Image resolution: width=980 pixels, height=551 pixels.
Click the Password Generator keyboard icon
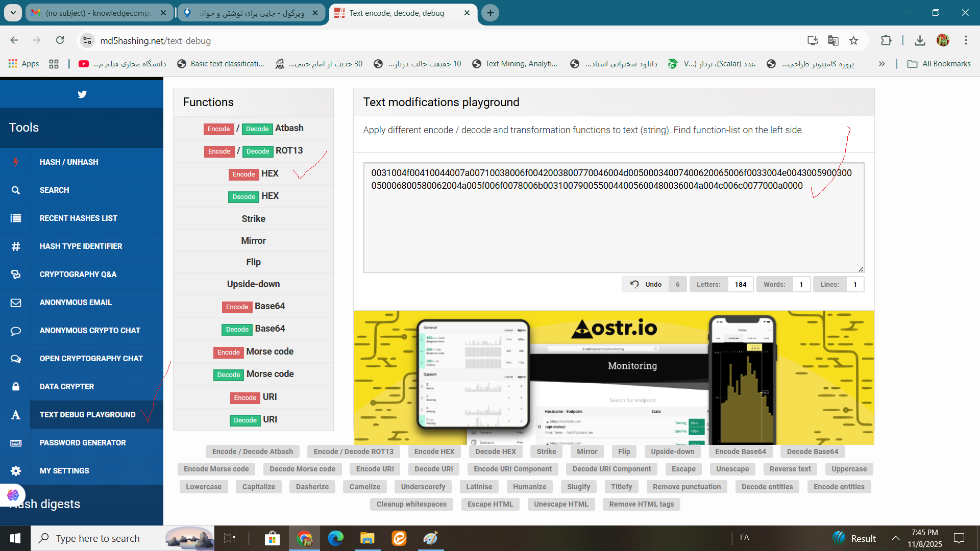coord(16,443)
